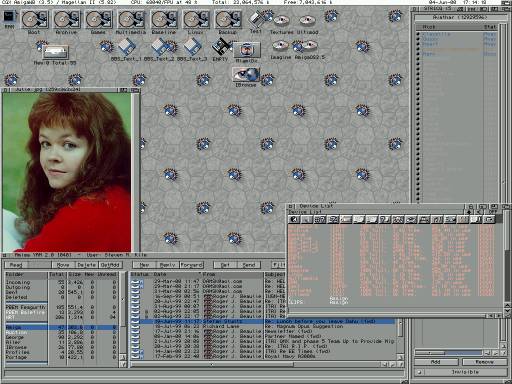Click the Reply button in YAM
The width and height of the screenshot is (512, 384).
(168, 265)
